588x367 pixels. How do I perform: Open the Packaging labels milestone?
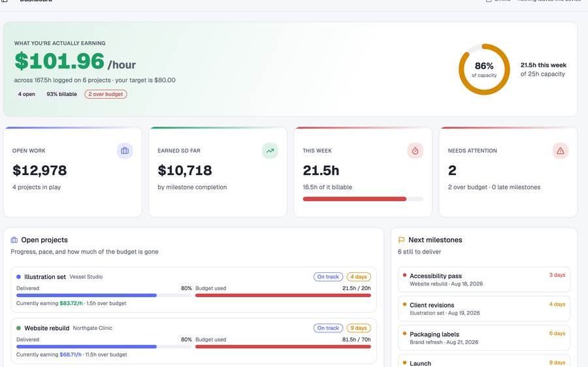tap(483, 338)
